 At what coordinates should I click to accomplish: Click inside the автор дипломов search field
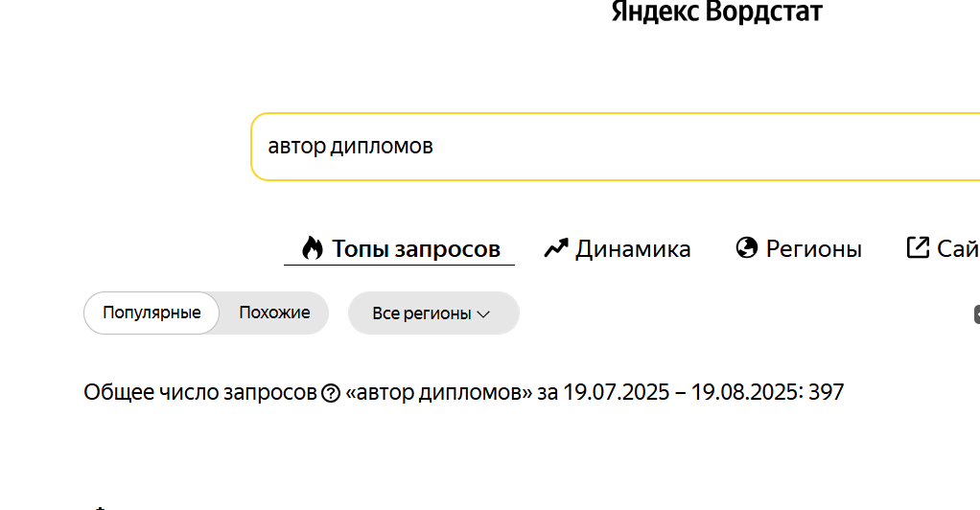coord(615,147)
